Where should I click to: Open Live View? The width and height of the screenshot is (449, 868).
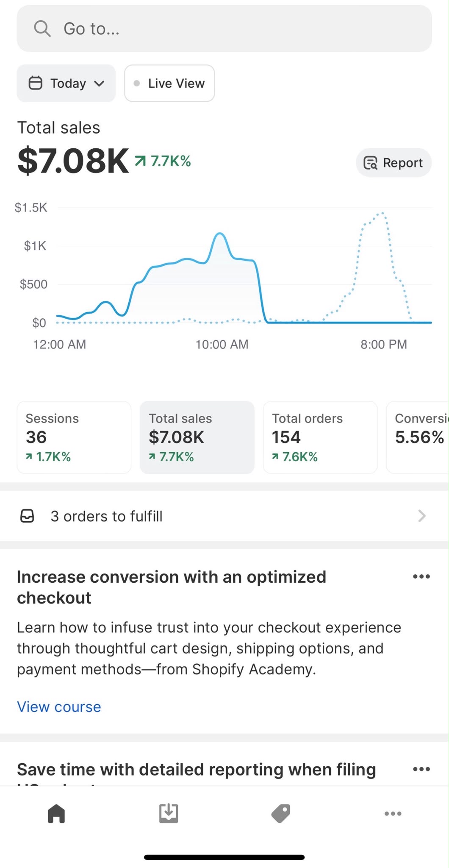[x=169, y=83]
